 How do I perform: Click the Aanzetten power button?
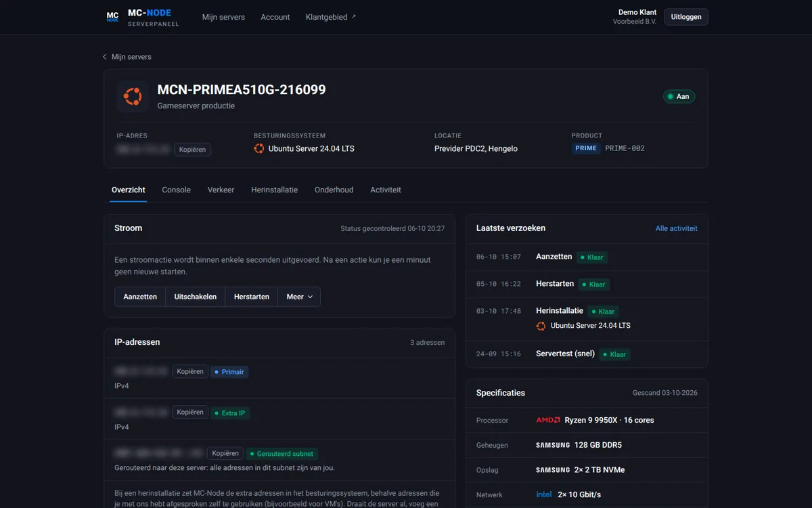(140, 297)
